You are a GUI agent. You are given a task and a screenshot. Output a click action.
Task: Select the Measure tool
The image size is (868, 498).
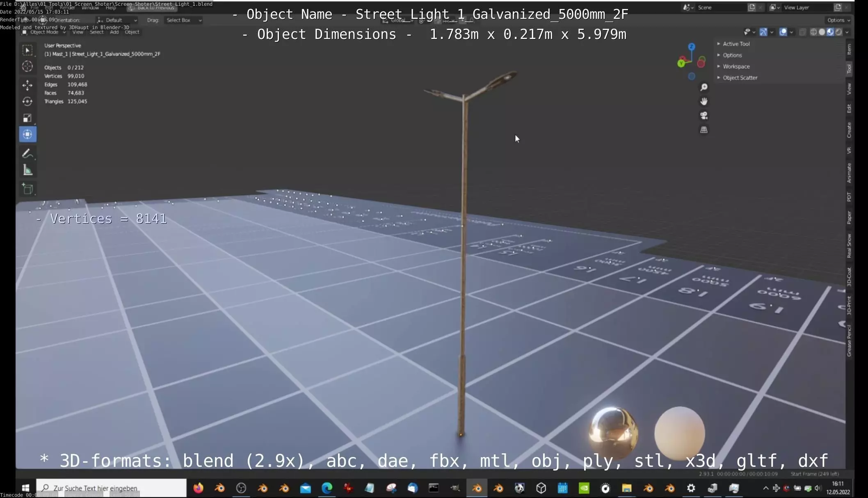coord(27,170)
